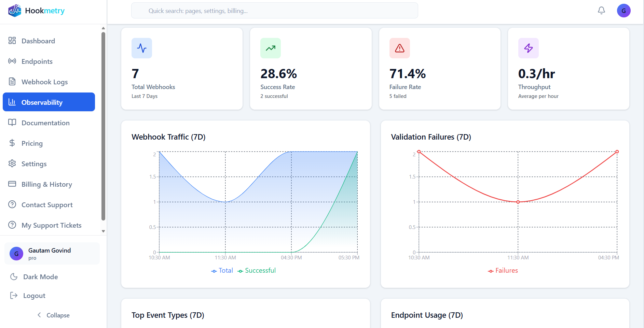Open the notification bell
Screen dimensions: 644x328
[x=601, y=11]
